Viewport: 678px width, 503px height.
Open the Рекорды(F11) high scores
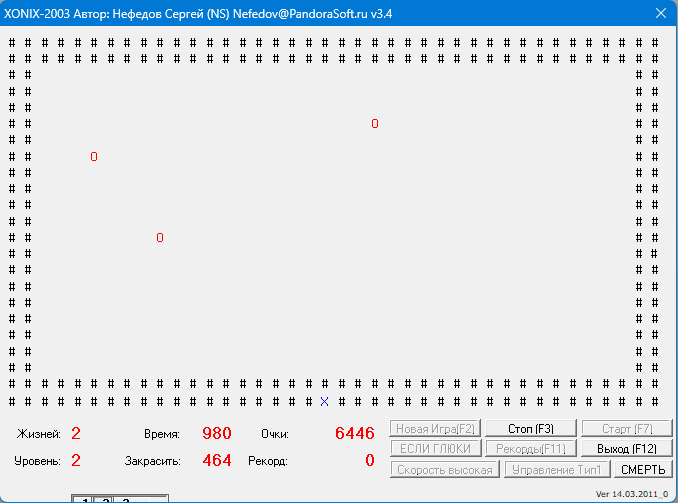point(530,449)
